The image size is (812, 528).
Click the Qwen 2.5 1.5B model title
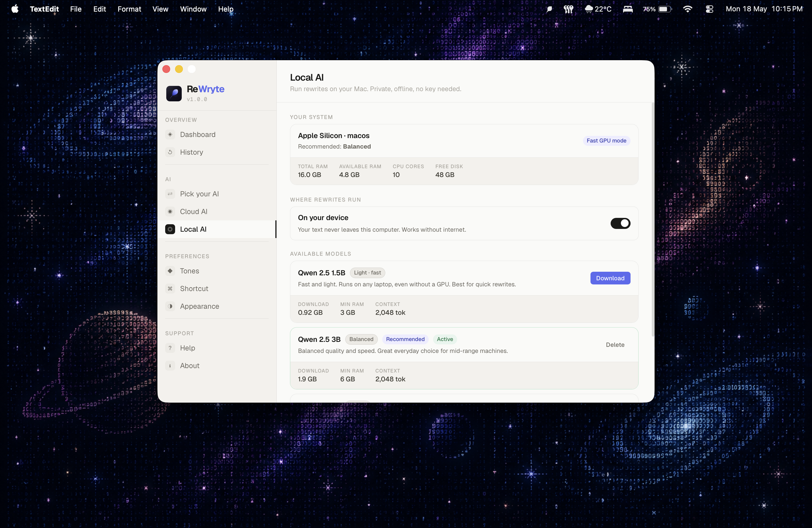321,273
